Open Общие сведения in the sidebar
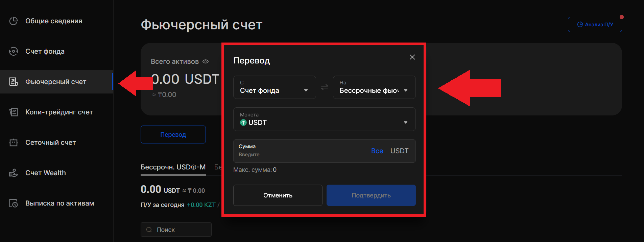 pyautogui.click(x=56, y=21)
